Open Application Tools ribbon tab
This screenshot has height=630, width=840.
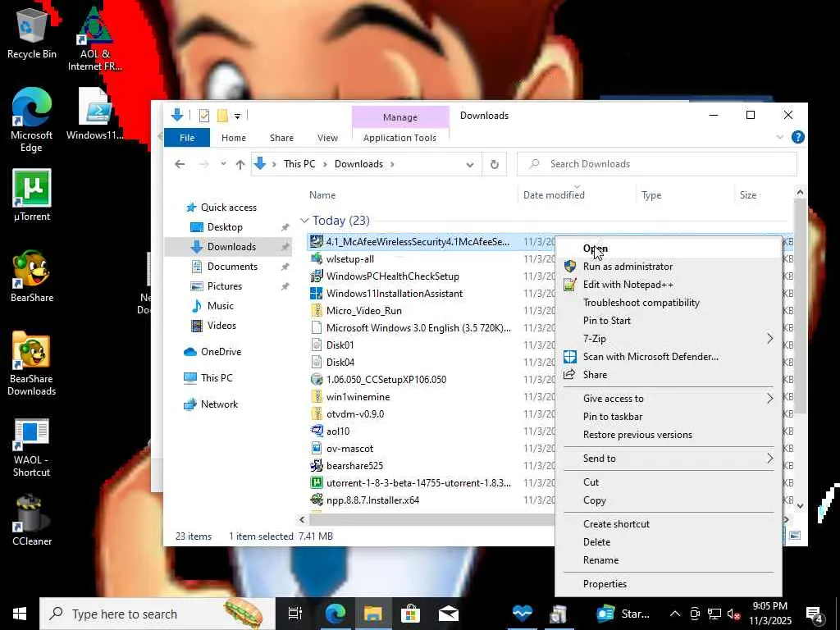point(399,138)
